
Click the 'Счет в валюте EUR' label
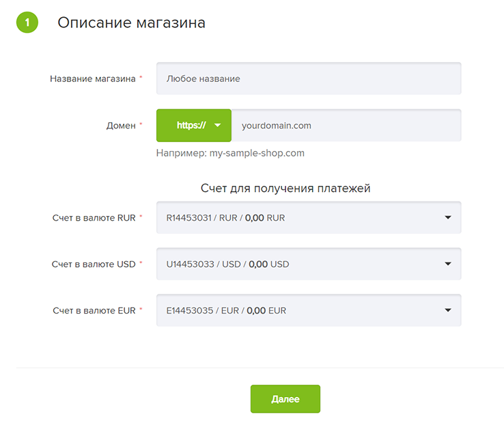94,310
